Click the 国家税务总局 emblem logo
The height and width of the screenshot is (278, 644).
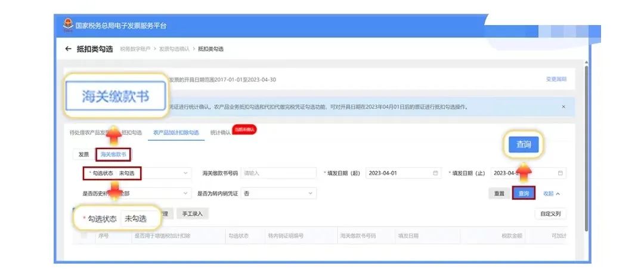coord(68,25)
